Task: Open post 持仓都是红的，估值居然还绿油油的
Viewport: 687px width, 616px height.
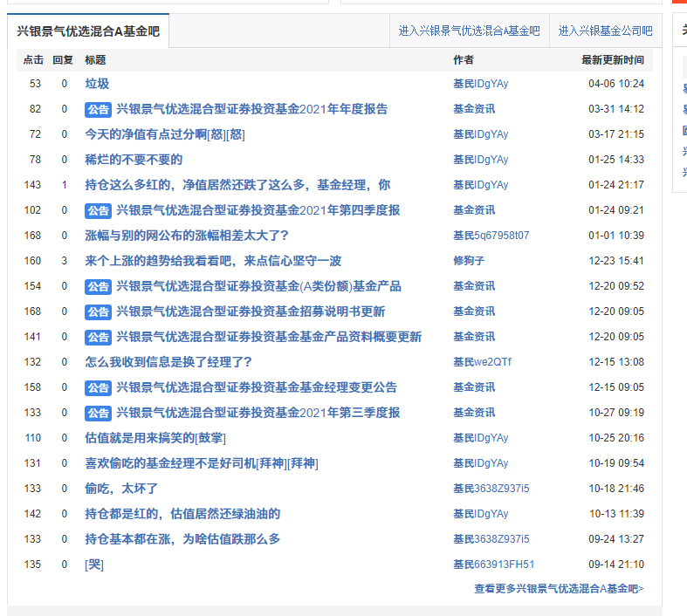Action: point(182,514)
